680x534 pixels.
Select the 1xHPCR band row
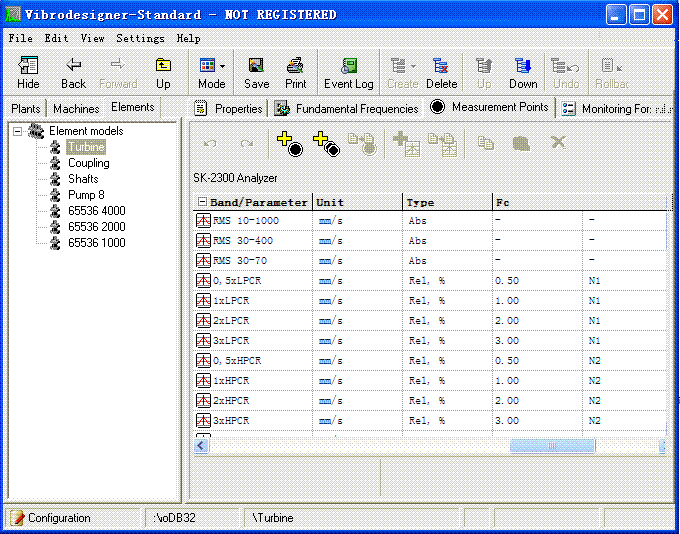[x=430, y=380]
